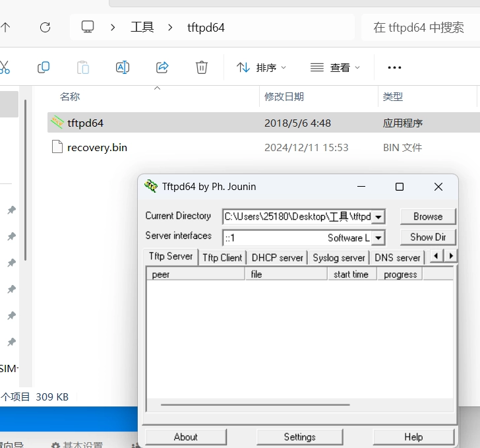Screen dimensions: 480x448
Task: Click the start time column header
Action: click(x=352, y=274)
